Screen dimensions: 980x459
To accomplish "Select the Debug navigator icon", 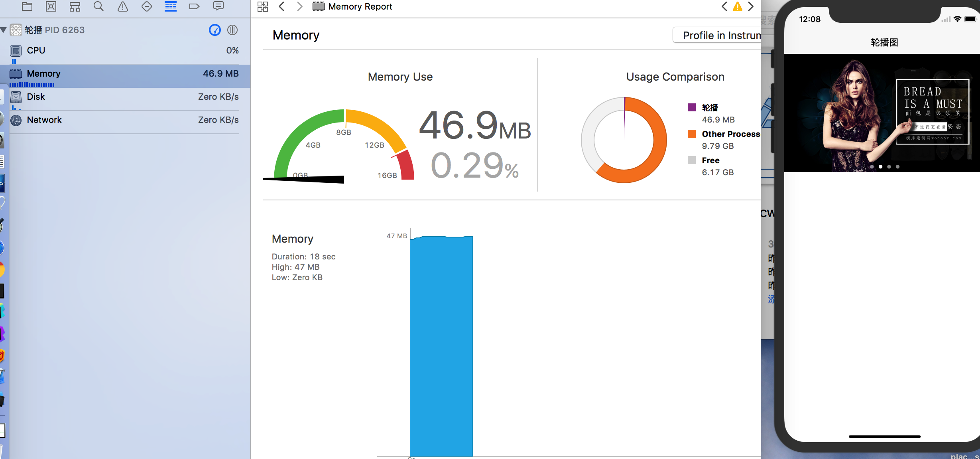I will coord(171,6).
